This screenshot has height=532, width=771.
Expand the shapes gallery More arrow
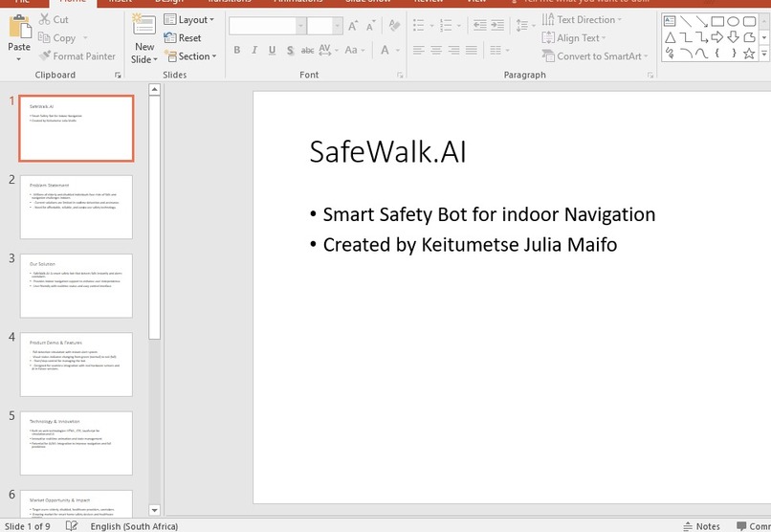764,53
